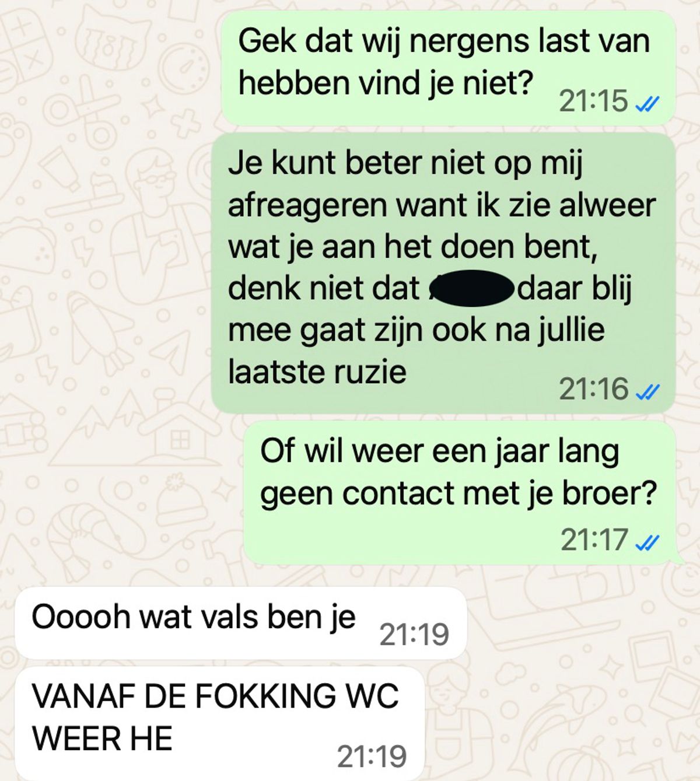Tap the read ticks beside 21:17
The width and height of the screenshot is (700, 781).
tap(647, 543)
